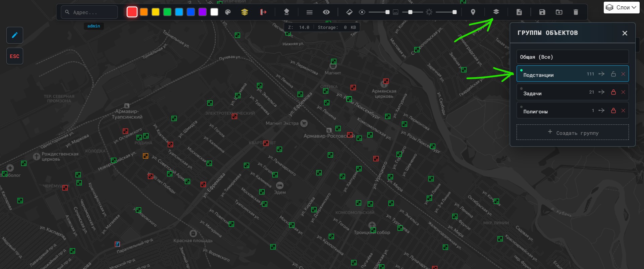Click the pencil edit mode button
The image size is (644, 269).
coord(15,35)
